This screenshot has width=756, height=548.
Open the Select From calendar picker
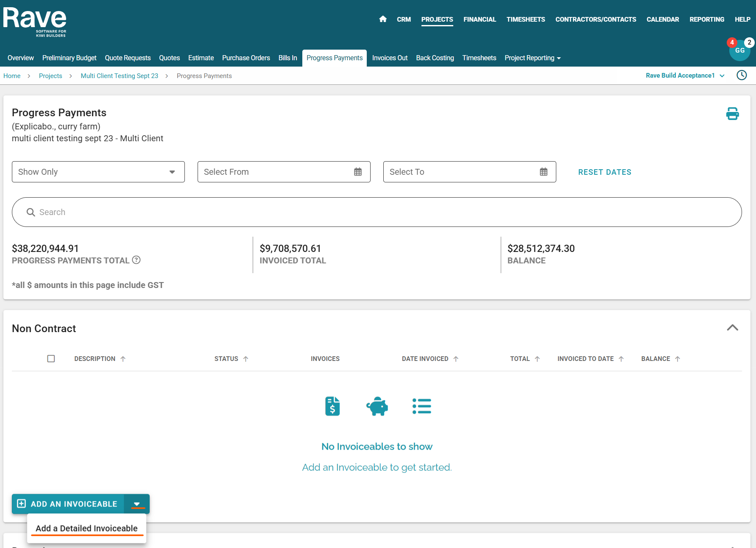[x=358, y=172]
